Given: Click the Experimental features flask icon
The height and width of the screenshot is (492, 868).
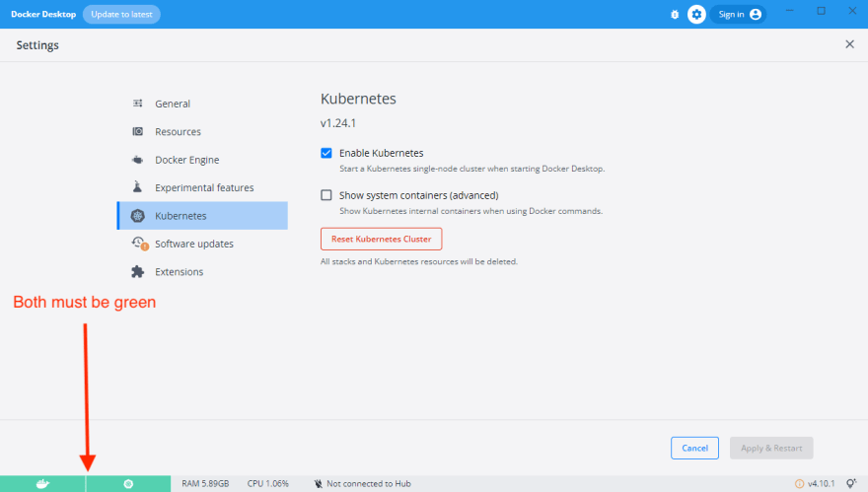Looking at the screenshot, I should click(137, 187).
